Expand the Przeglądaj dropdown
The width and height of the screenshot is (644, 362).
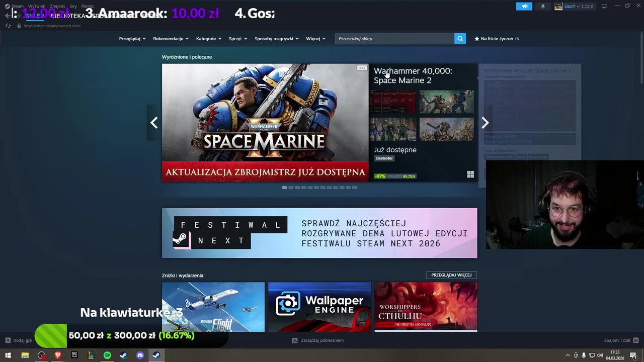[x=132, y=39]
